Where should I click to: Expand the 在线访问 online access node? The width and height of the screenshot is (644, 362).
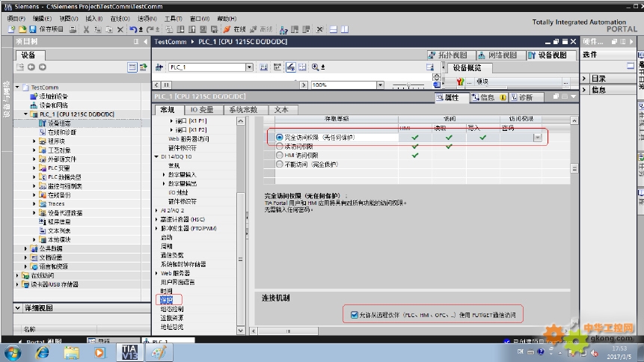(17, 275)
